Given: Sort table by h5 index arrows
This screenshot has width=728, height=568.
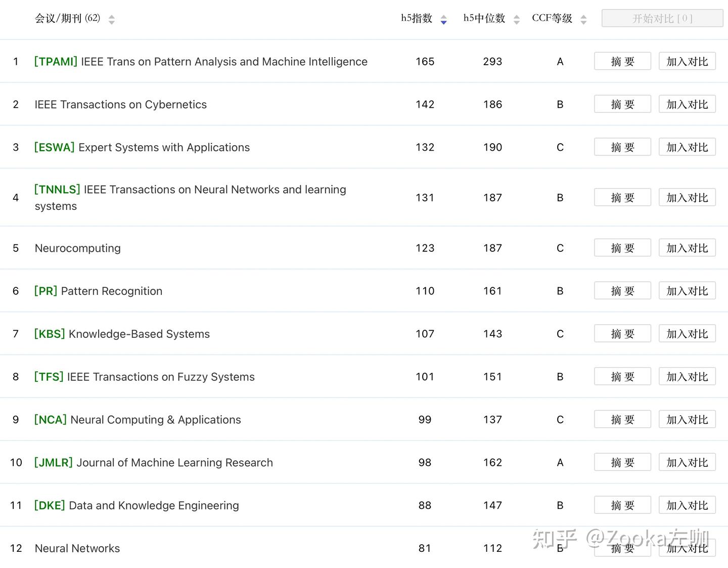Looking at the screenshot, I should pyautogui.click(x=443, y=20).
